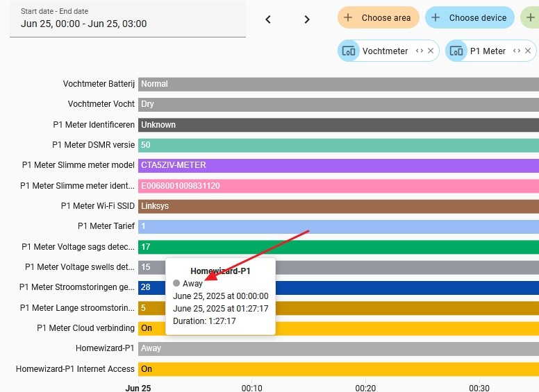Open the Start date - End date field
The image size is (539, 392).
(128, 19)
